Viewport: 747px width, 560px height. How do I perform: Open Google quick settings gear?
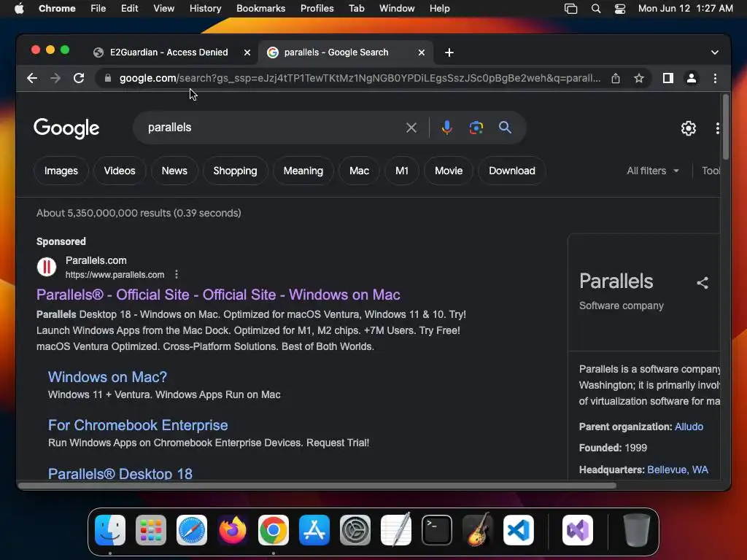689,128
